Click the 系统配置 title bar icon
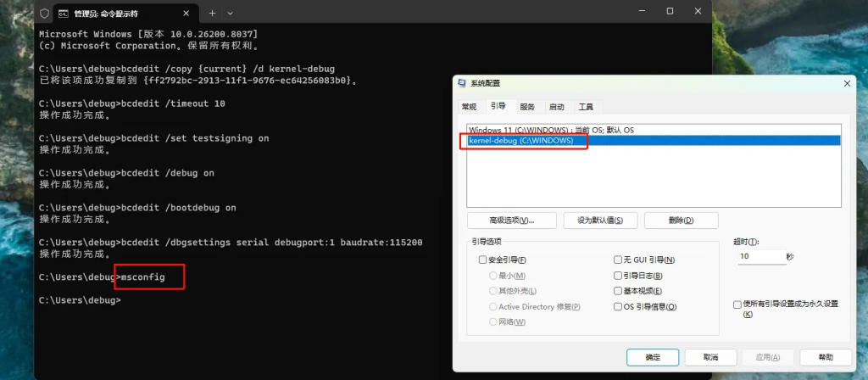This screenshot has height=380, width=868. point(462,83)
